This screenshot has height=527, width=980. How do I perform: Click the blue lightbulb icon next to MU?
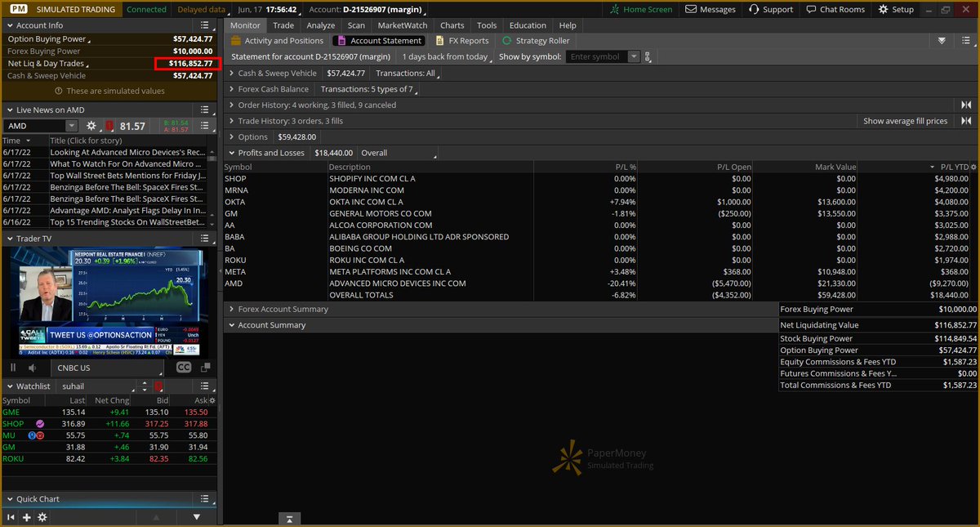click(x=31, y=435)
